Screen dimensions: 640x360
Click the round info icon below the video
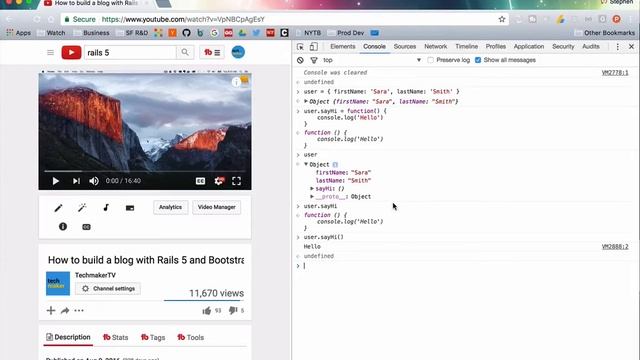[x=63, y=227]
